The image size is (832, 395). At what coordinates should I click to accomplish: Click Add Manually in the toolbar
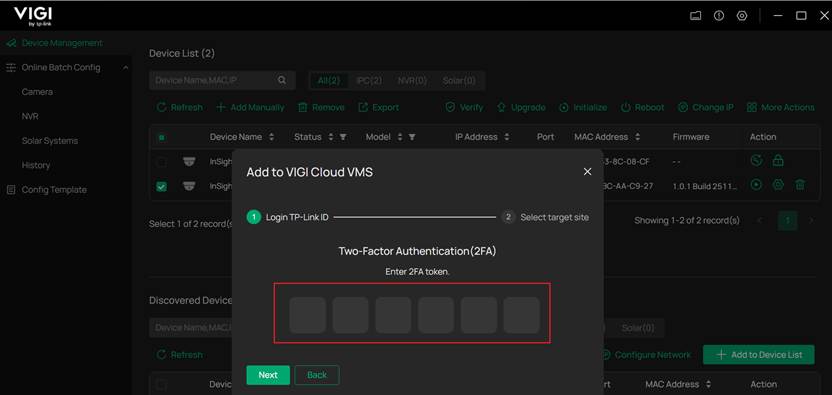point(250,107)
